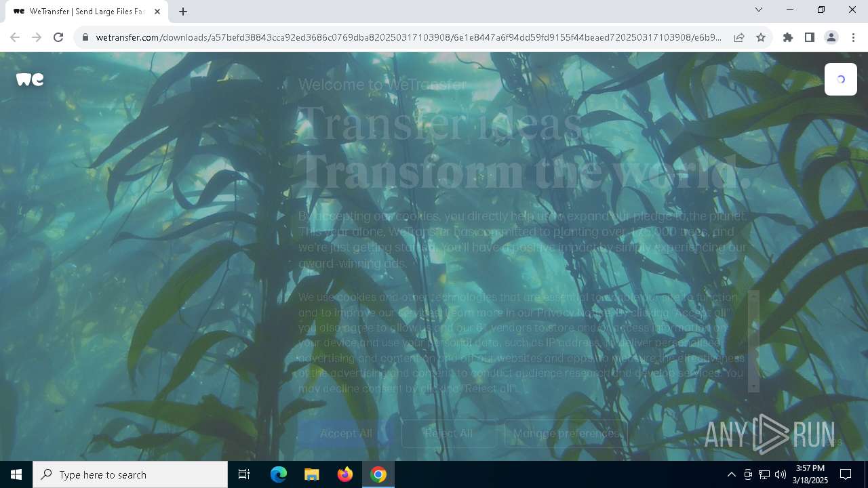Go forward in browser history

pyautogui.click(x=37, y=37)
